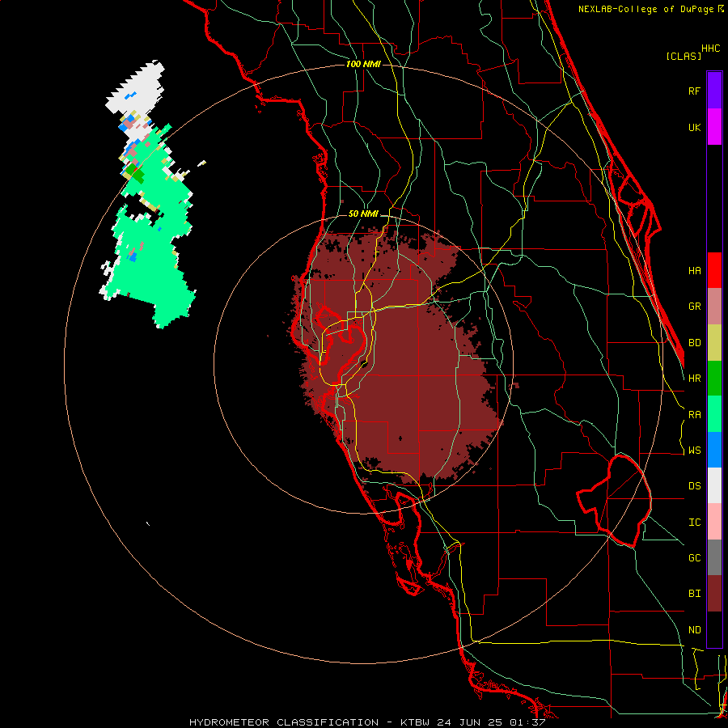Click the WS blue legend swatch
The width and height of the screenshot is (728, 728).
click(714, 450)
